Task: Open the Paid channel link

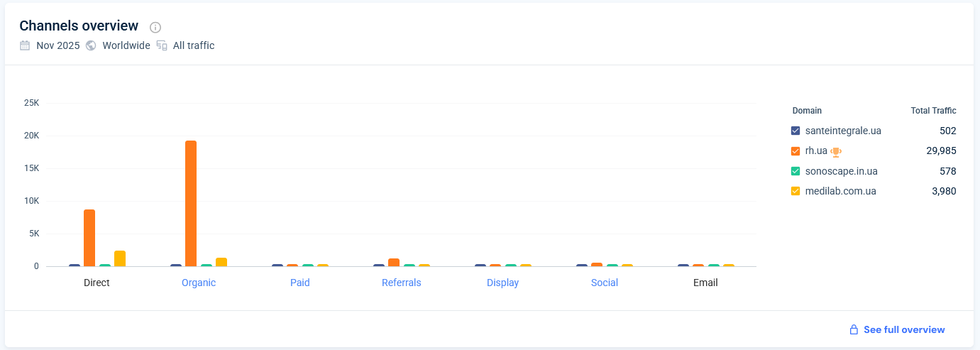Action: [x=300, y=283]
